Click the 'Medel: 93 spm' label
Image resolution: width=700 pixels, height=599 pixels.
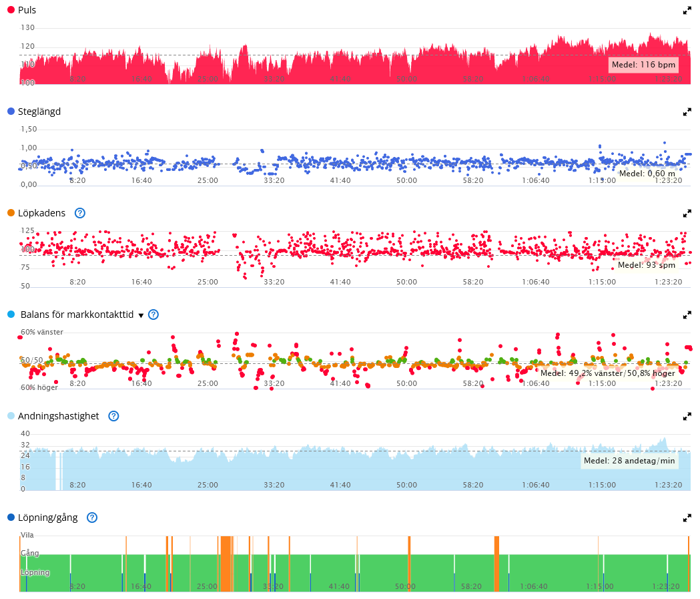(647, 265)
